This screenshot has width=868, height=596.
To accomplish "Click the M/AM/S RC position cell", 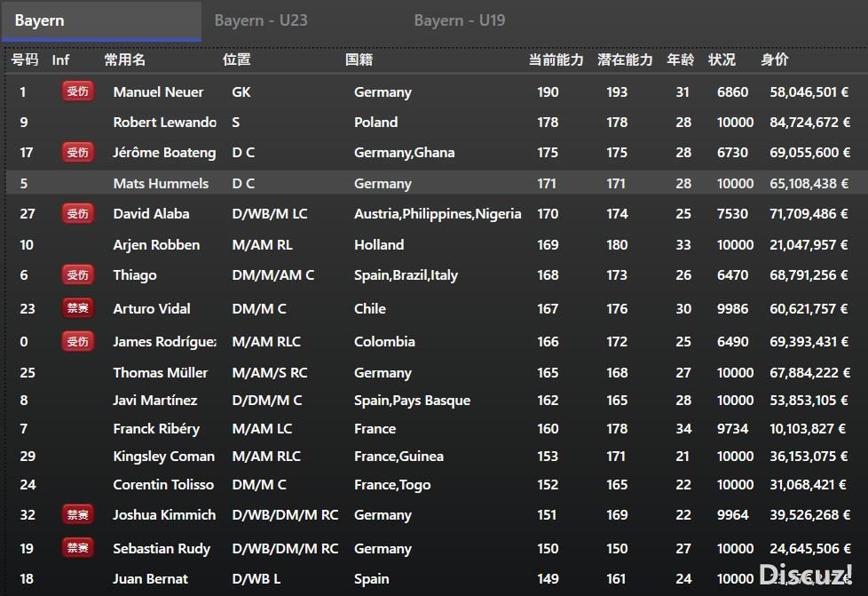I will [x=270, y=373].
